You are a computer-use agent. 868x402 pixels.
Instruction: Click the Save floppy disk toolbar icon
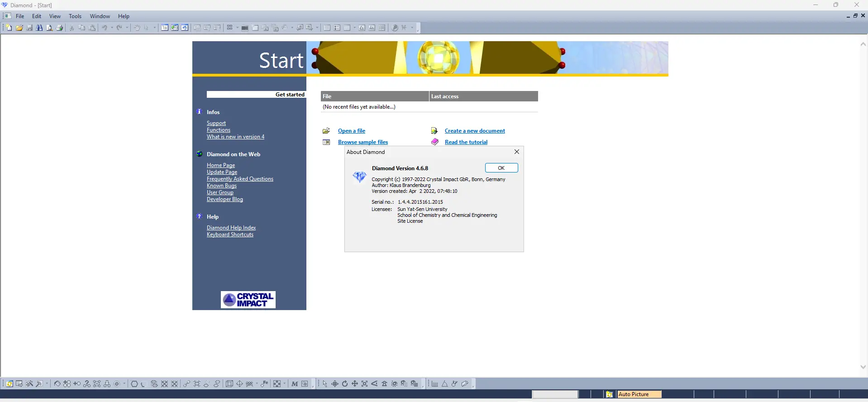(x=29, y=28)
